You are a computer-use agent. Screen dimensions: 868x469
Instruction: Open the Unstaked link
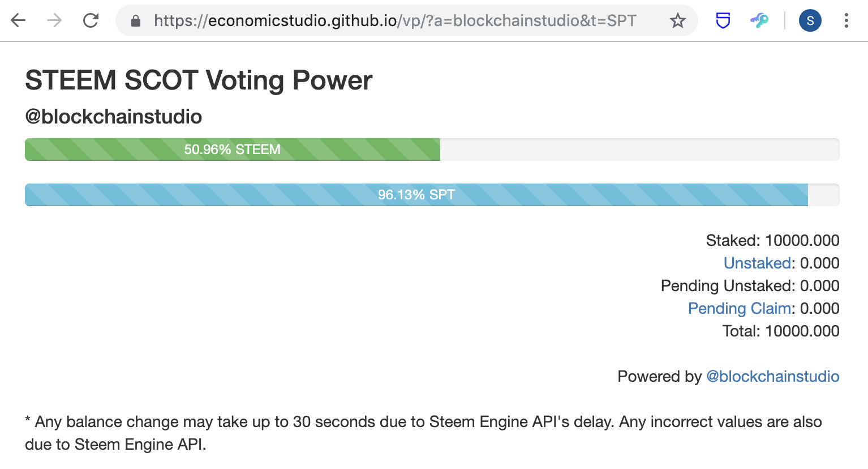coord(757,263)
